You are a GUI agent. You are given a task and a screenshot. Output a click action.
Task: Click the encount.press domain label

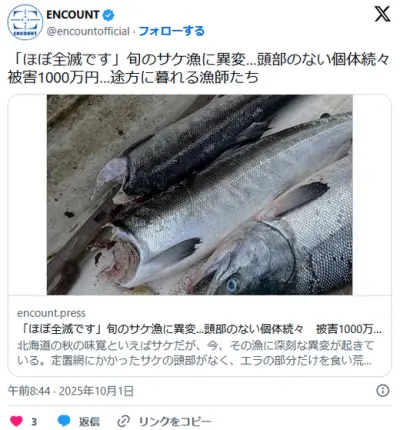click(x=51, y=313)
